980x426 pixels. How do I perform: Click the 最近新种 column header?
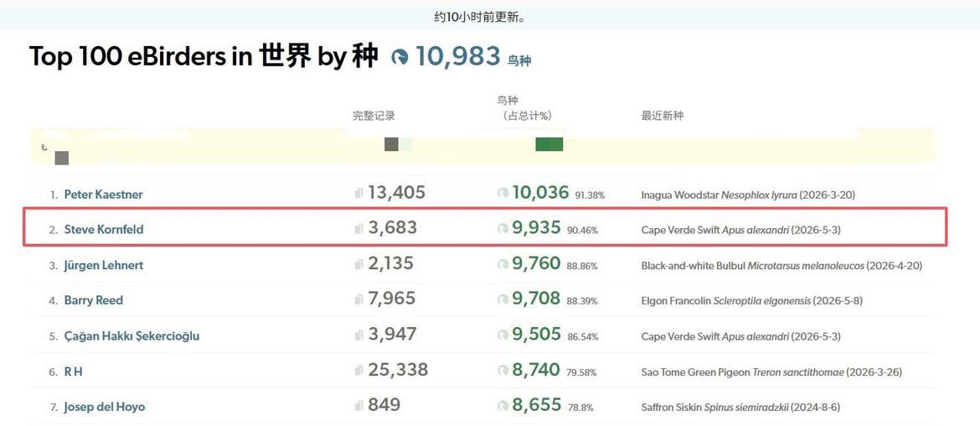663,116
